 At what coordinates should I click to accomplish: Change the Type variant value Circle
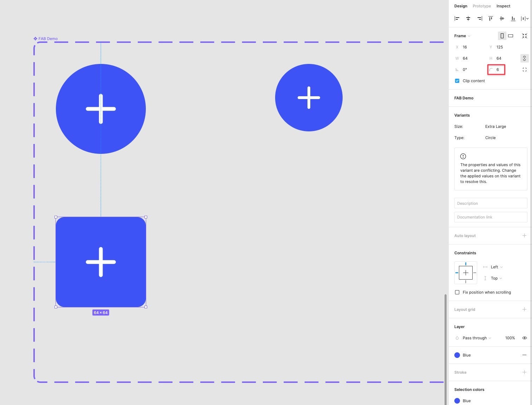[490, 138]
